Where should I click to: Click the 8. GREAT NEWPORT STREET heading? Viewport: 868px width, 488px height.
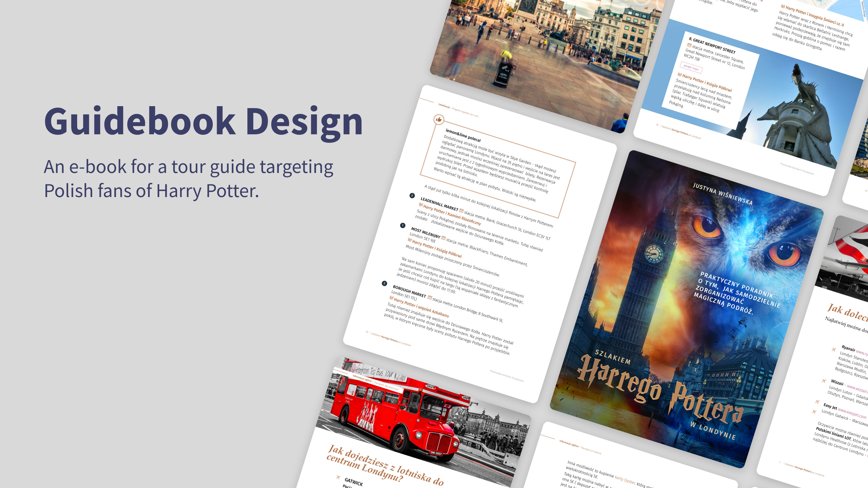[712, 45]
